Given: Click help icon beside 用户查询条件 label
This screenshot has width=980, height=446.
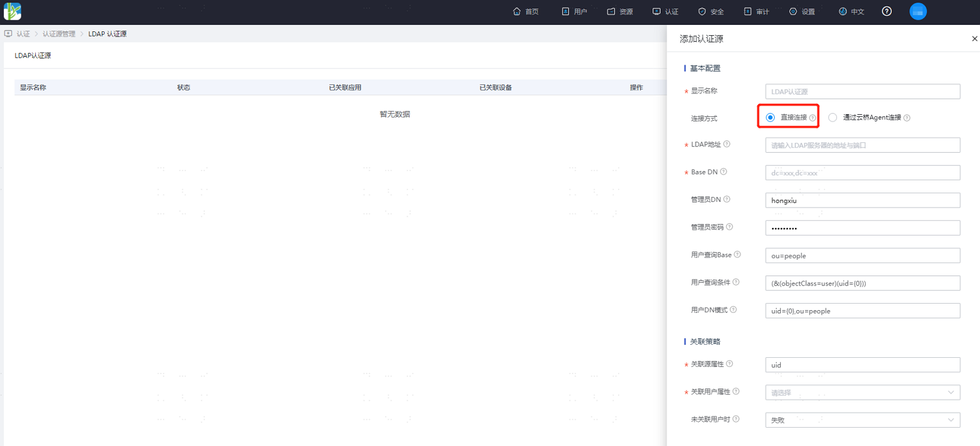Looking at the screenshot, I should point(736,282).
